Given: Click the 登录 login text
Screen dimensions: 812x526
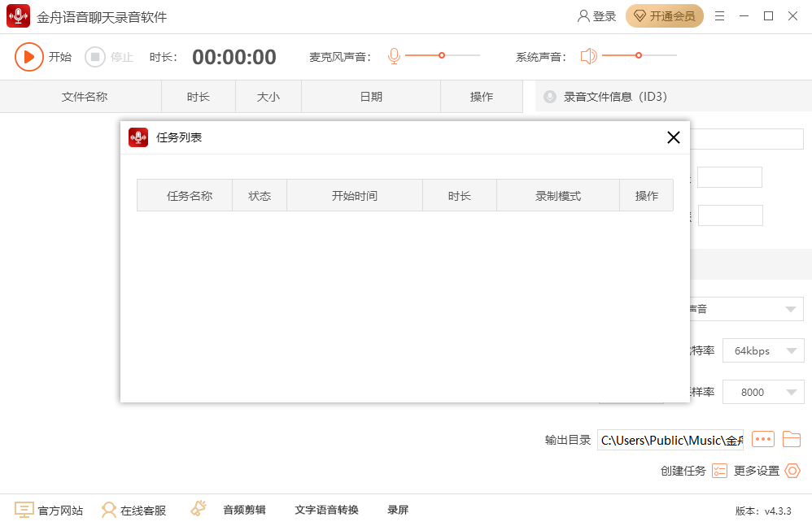Looking at the screenshot, I should click(x=605, y=16).
